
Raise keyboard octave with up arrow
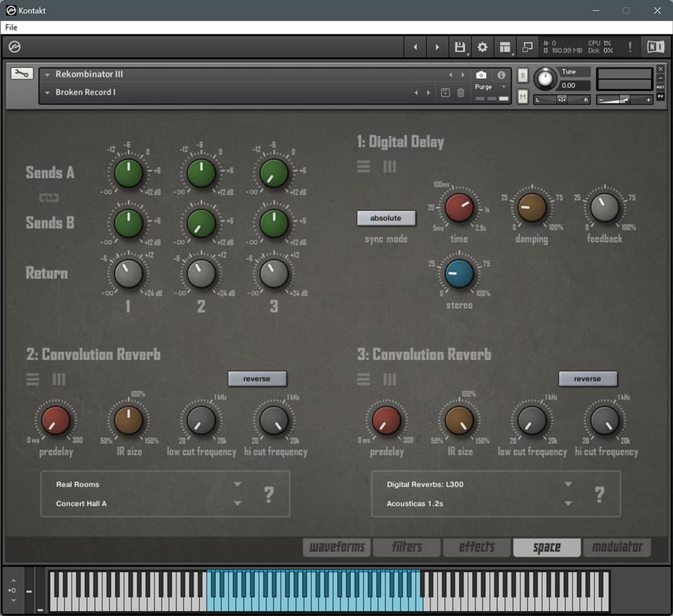13,581
